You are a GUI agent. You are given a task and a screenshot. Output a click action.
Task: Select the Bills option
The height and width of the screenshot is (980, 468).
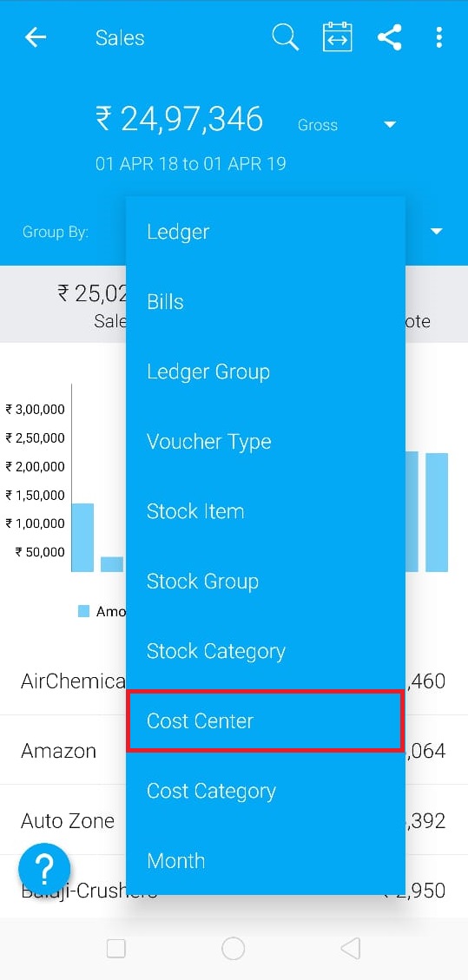click(x=265, y=302)
